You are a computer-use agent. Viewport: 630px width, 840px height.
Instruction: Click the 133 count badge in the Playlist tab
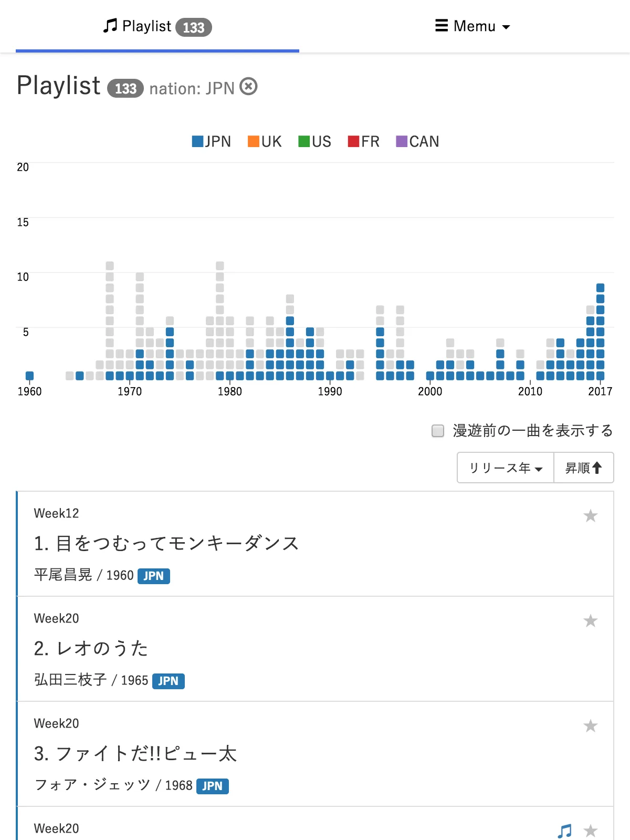[193, 27]
